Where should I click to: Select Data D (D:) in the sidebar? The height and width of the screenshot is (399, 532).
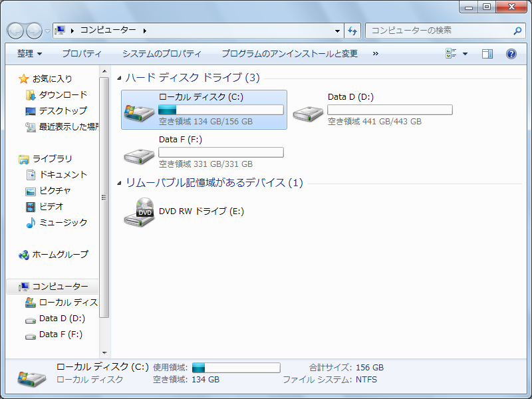(62, 319)
